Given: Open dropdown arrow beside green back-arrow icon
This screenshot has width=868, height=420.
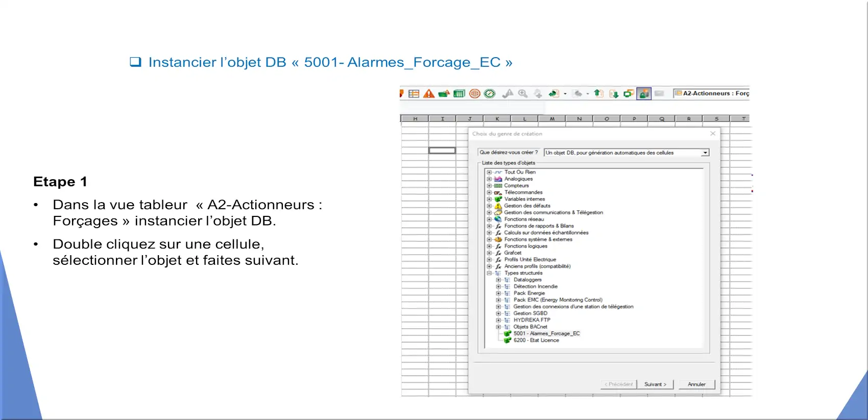Looking at the screenshot, I should pyautogui.click(x=565, y=94).
